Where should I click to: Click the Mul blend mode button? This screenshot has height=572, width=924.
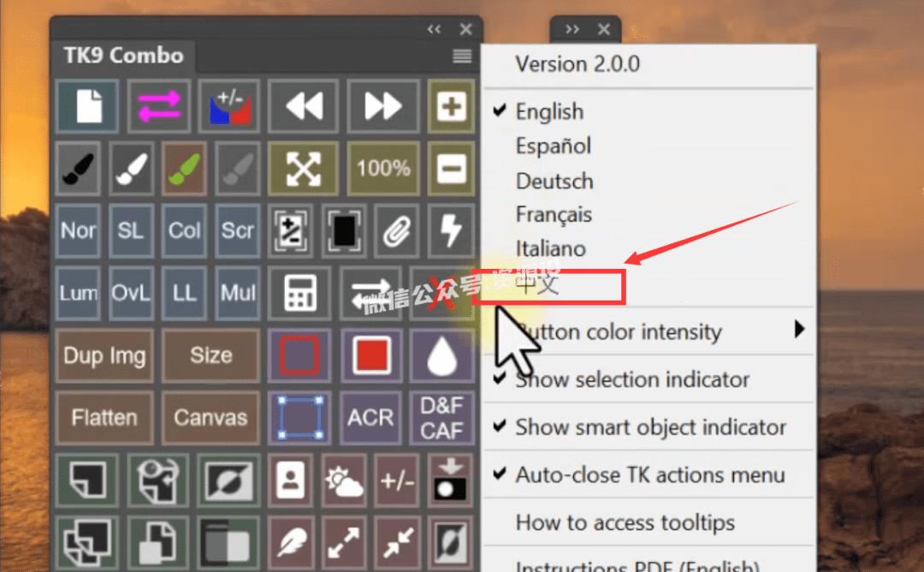click(x=238, y=293)
